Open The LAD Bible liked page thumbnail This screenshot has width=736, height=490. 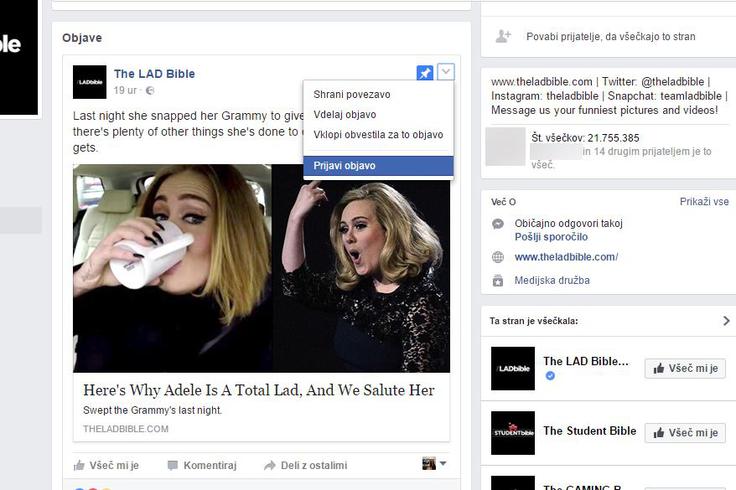513,368
